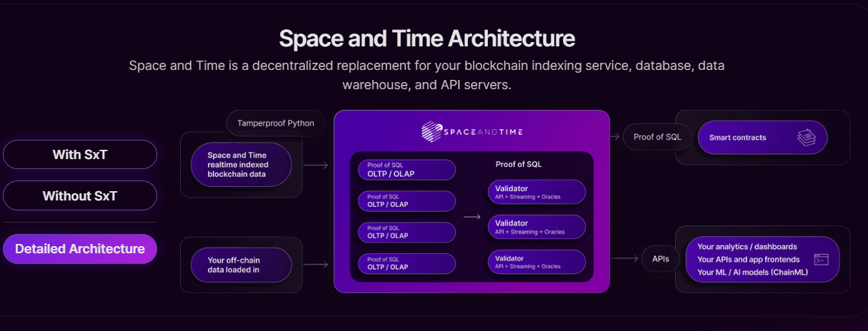Click the Tamperproof Python label
The image size is (868, 331).
276,123
